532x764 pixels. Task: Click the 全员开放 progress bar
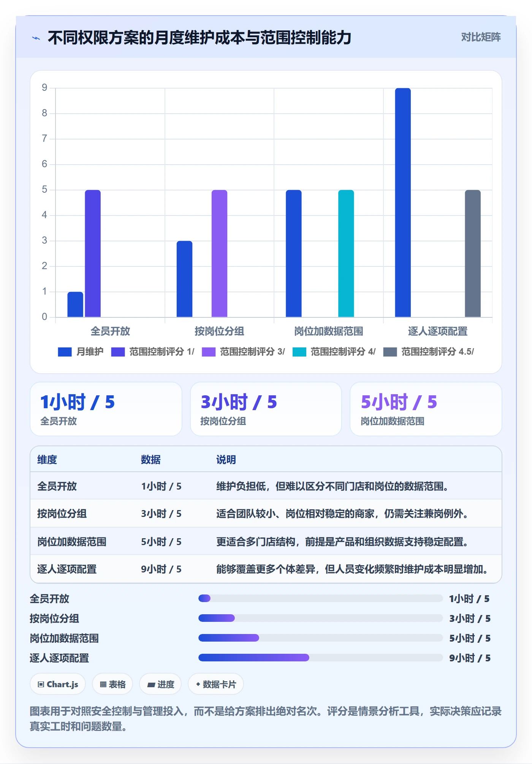320,598
